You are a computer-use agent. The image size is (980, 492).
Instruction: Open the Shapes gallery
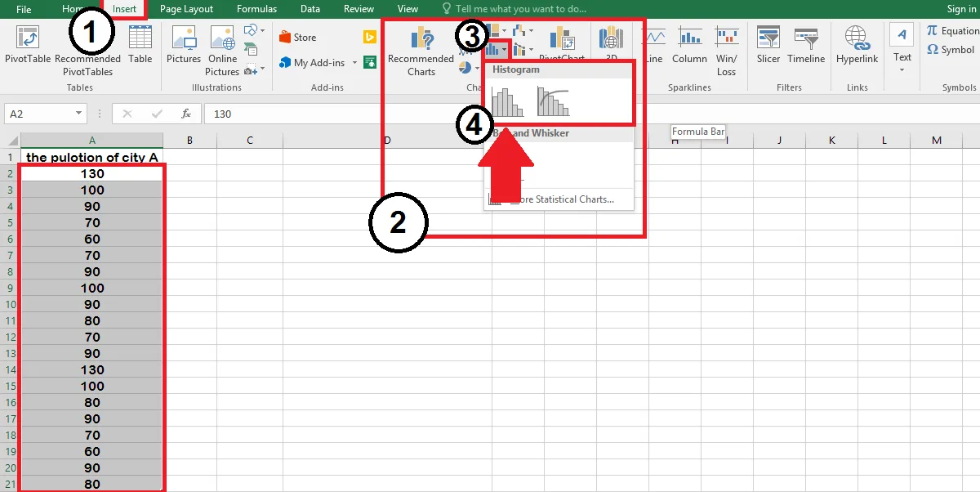tap(254, 30)
